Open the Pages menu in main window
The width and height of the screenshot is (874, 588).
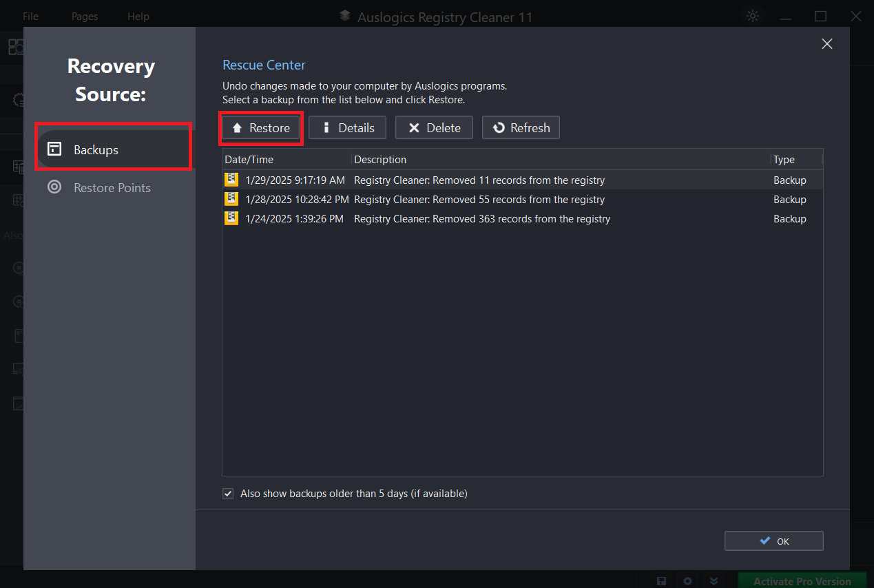(x=84, y=16)
